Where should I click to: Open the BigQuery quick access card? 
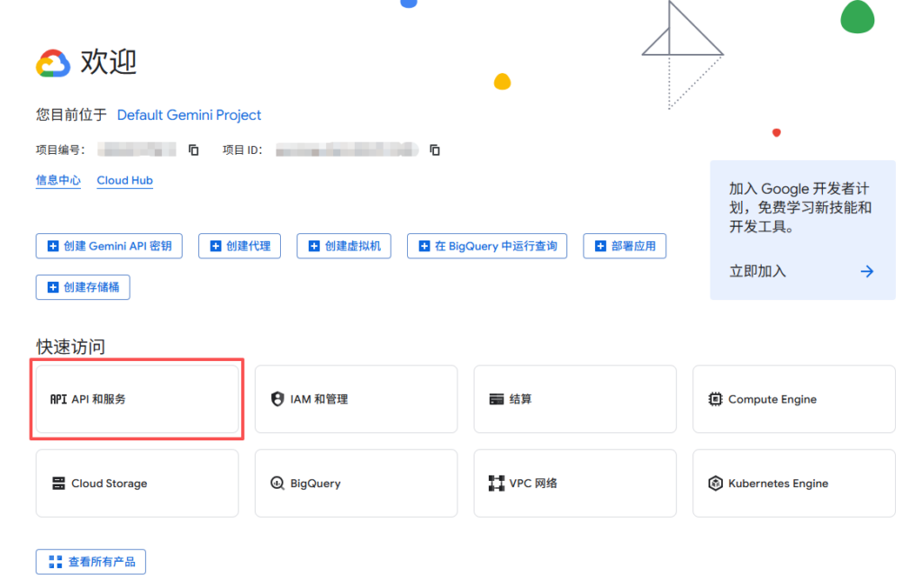tap(356, 484)
